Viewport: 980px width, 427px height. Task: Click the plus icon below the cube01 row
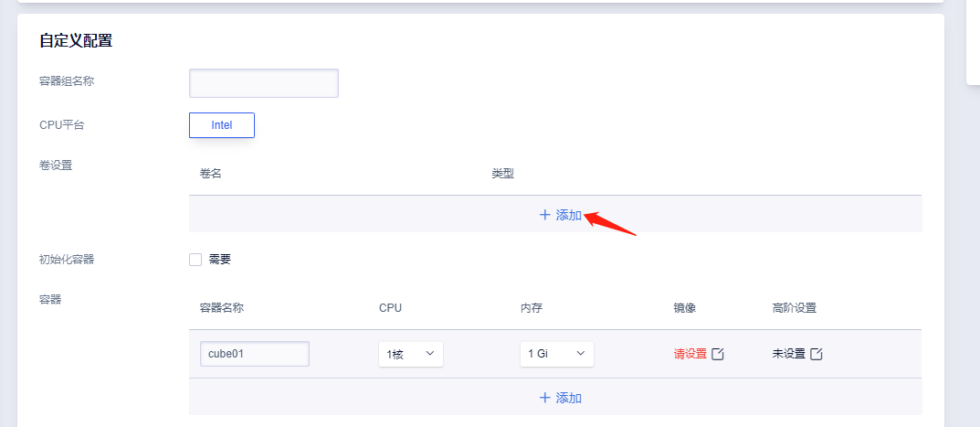[544, 398]
